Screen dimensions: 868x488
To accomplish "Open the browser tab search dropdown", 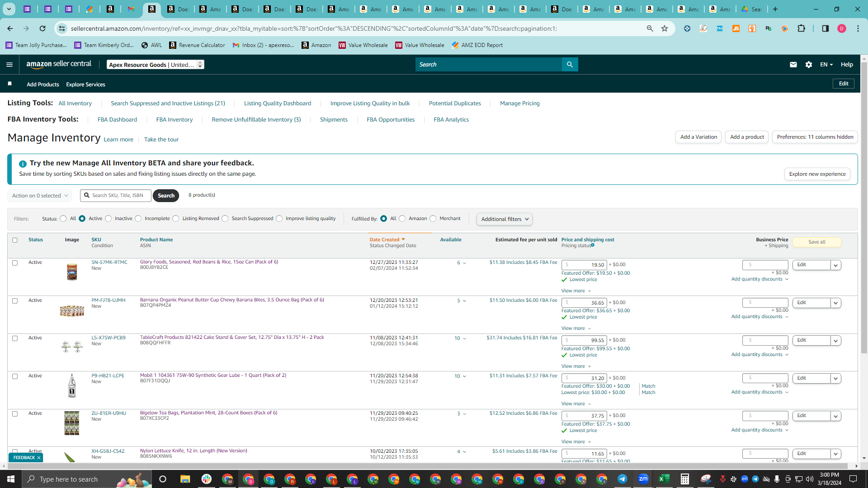I will (9, 9).
